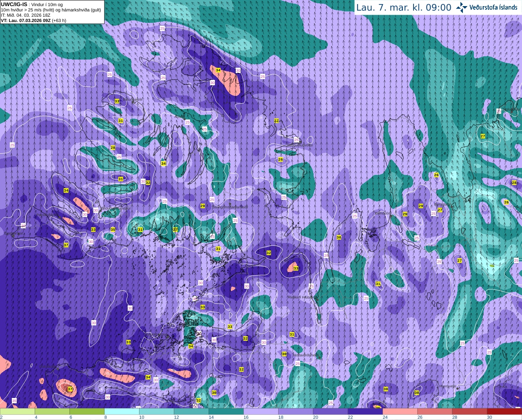Click the Veðurstofa Íslands logo
The image size is (522, 420).
(487, 7)
